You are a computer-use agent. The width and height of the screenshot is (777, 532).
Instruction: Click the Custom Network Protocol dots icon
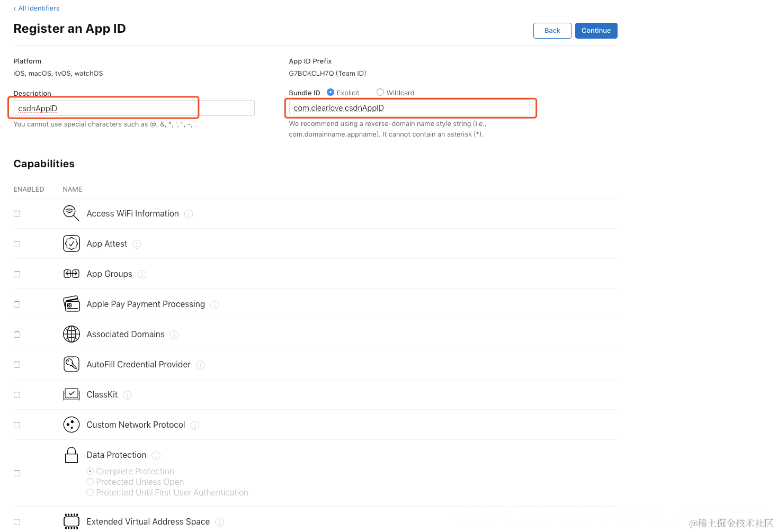click(x=71, y=425)
